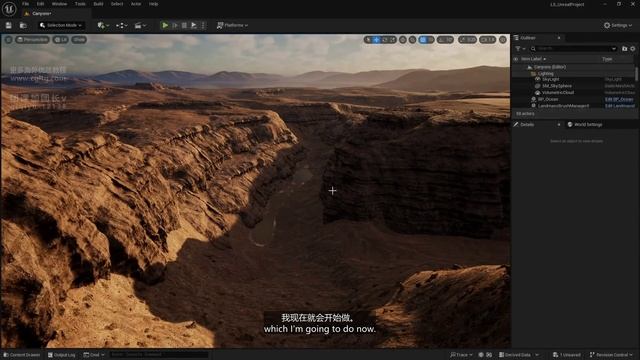Open the Outliner filter dropdown
The width and height of the screenshot is (640, 360).
(520, 49)
